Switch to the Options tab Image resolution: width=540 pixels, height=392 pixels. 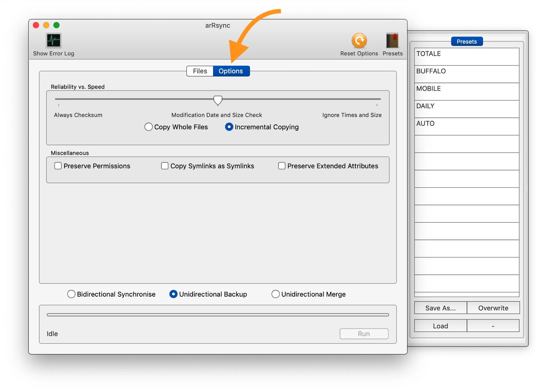231,70
